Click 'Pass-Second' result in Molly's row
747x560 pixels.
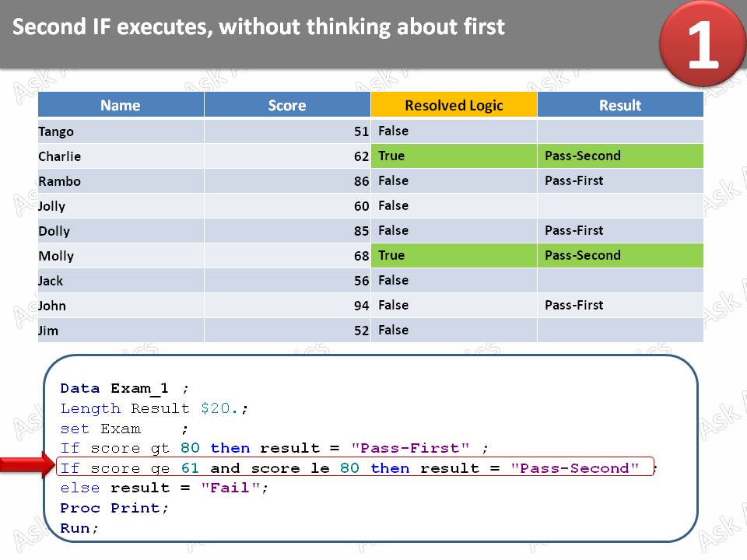pos(583,255)
